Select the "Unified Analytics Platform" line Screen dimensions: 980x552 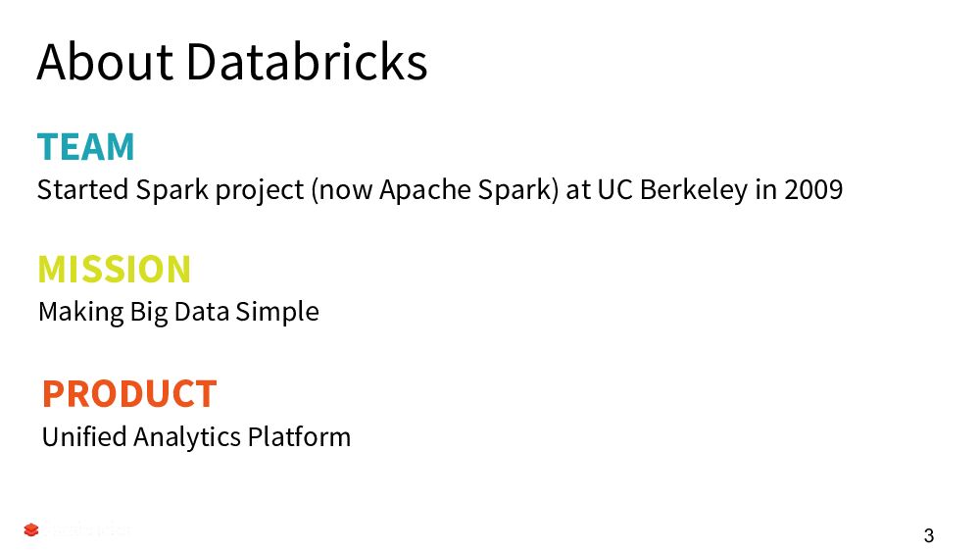(x=196, y=436)
